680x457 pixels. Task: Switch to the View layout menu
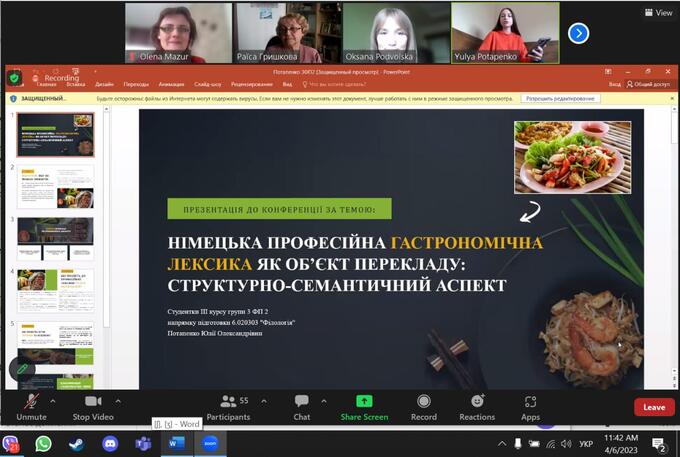pos(657,13)
